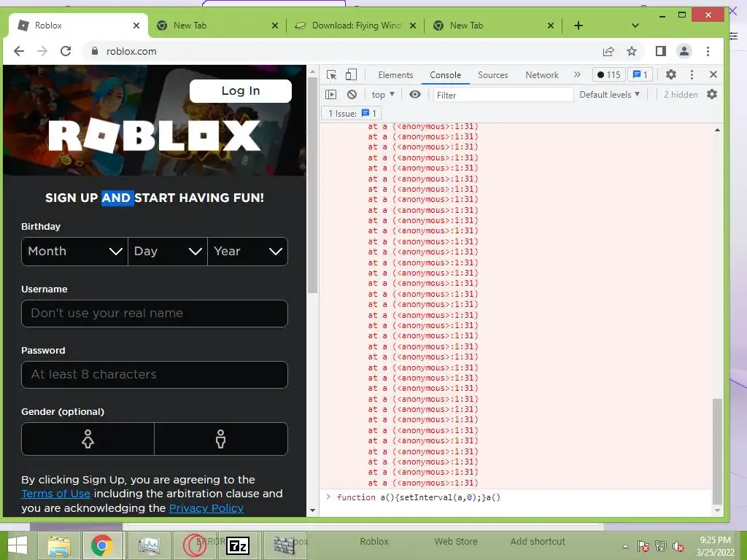Viewport: 747px width, 560px height.
Task: Select the female gender option
Action: point(88,439)
